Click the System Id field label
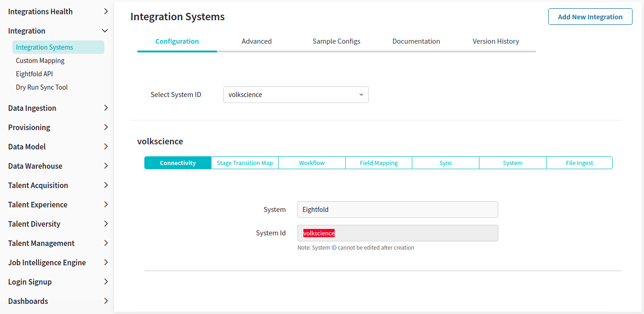Viewport: 644px width, 314px height. pyautogui.click(x=271, y=233)
